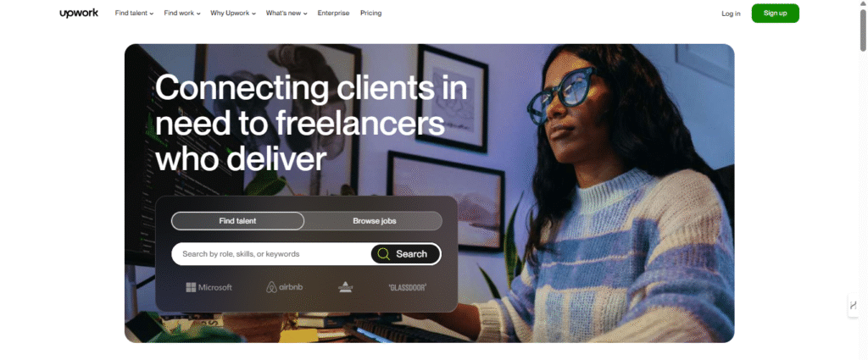Click the Microsoft logo

coord(209,287)
